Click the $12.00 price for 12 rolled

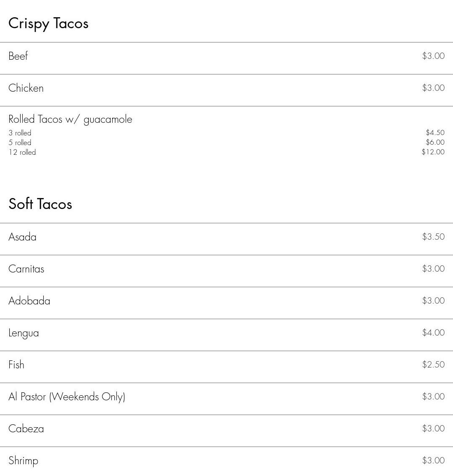(x=433, y=152)
